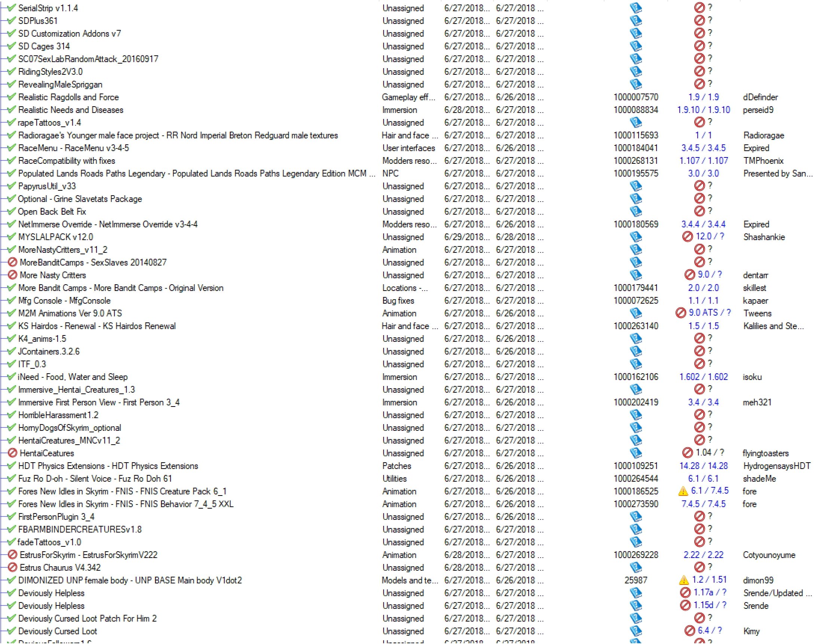This screenshot has width=815, height=644.
Task: Select the FNIS Behavior 7_4_5 XXL mod name
Action: 126,504
